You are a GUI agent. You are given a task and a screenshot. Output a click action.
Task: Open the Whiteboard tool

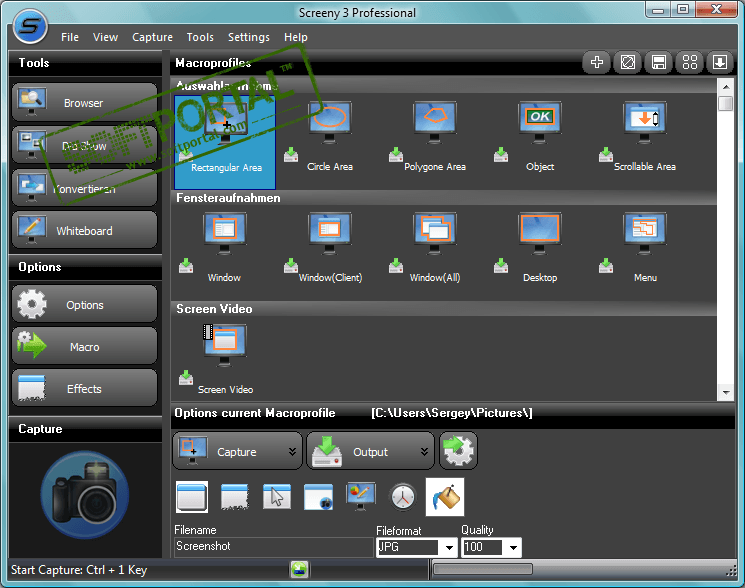tap(85, 231)
